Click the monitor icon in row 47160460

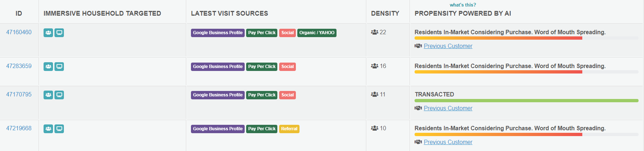click(59, 33)
